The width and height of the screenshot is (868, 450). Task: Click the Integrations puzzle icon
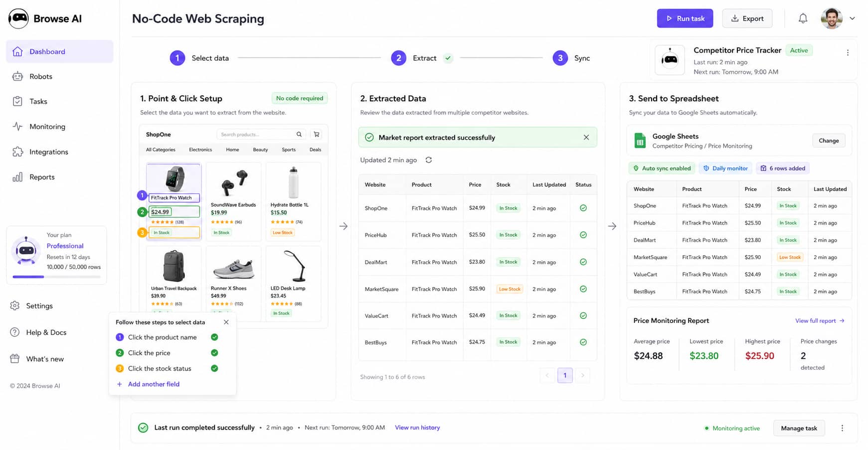point(17,152)
